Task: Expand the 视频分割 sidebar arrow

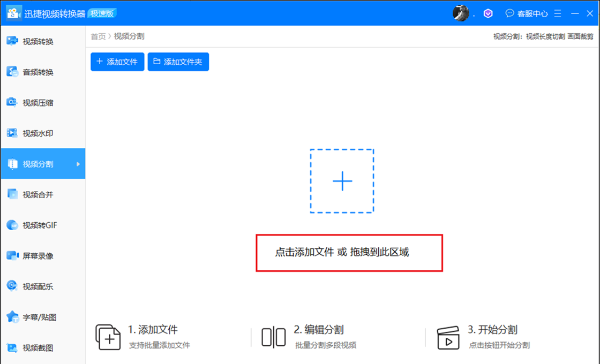Action: tap(78, 164)
